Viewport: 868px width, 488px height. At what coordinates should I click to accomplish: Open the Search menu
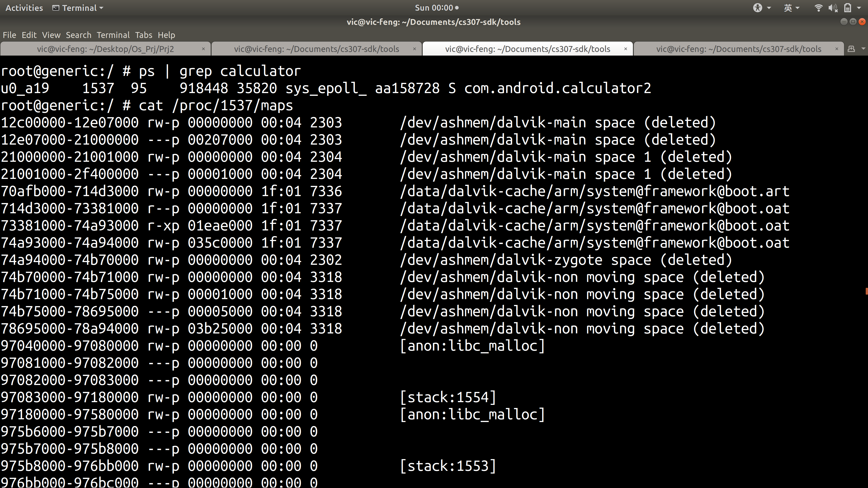[78, 35]
